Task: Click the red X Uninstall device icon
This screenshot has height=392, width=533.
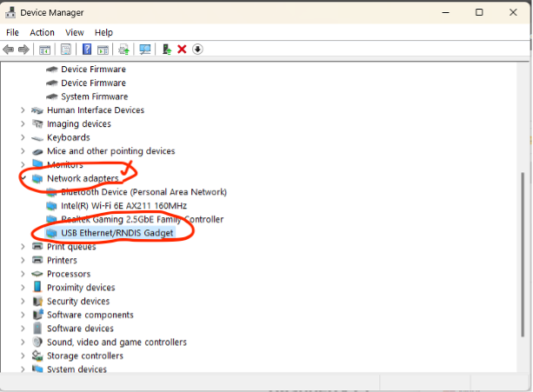Action: (182, 50)
